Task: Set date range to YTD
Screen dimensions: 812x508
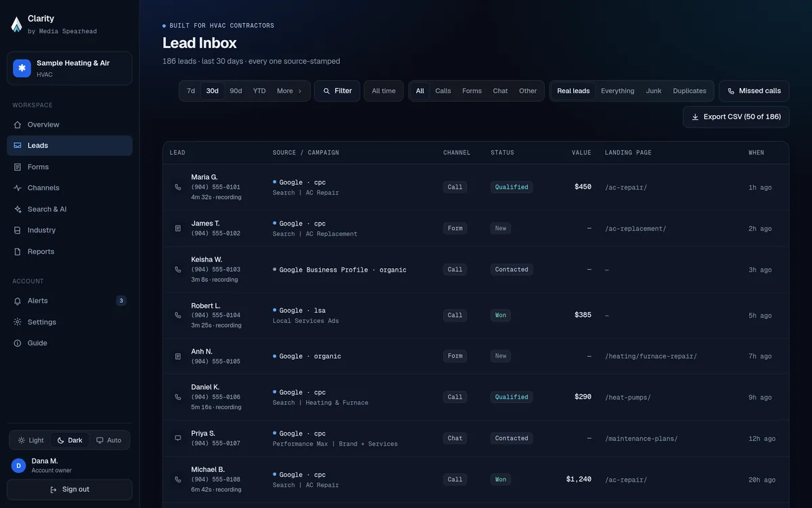Action: coord(259,91)
